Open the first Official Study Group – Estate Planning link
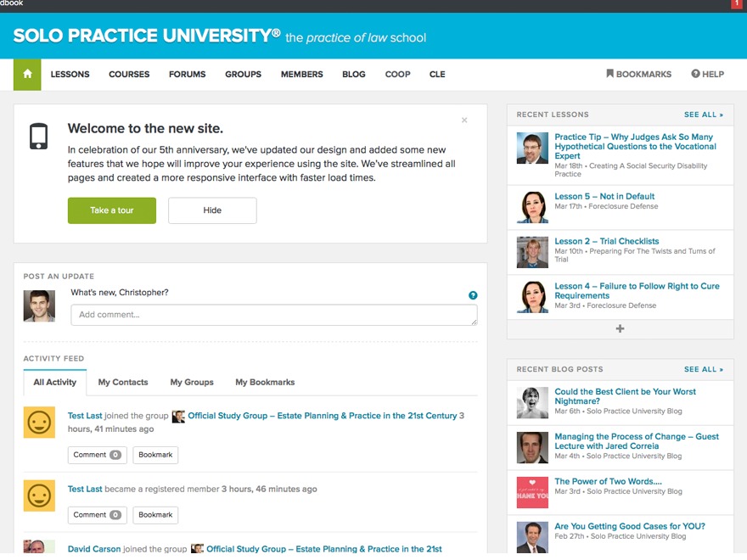 point(322,416)
